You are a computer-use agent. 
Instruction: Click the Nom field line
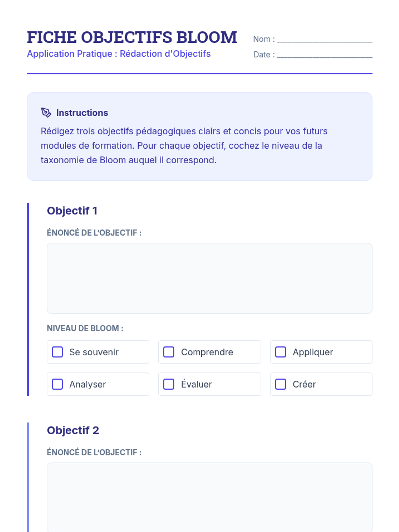324,39
